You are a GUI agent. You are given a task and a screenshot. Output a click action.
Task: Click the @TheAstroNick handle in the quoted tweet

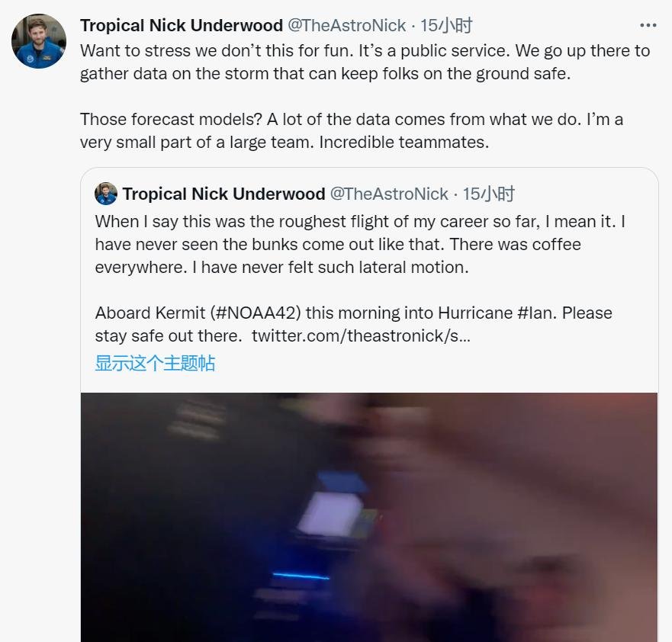coord(388,194)
